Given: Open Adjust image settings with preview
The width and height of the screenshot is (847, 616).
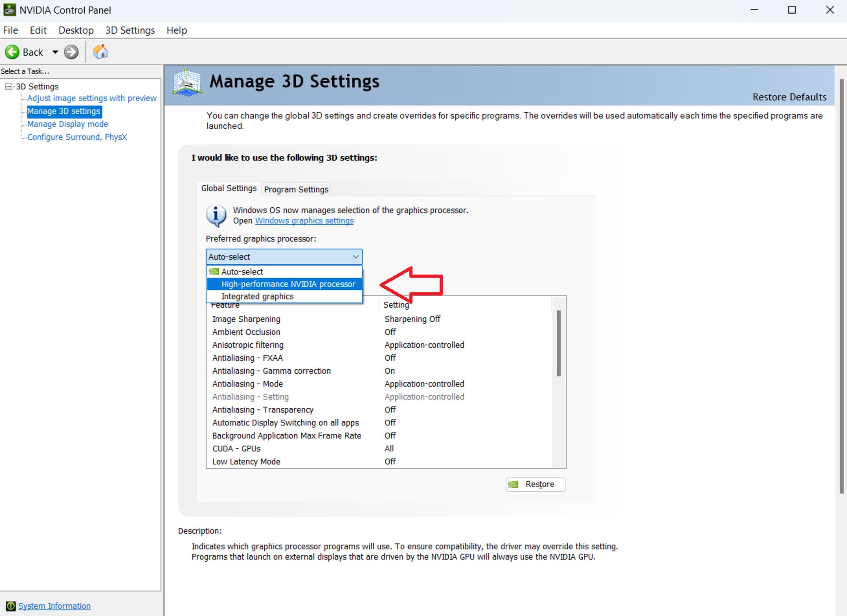Looking at the screenshot, I should [92, 98].
